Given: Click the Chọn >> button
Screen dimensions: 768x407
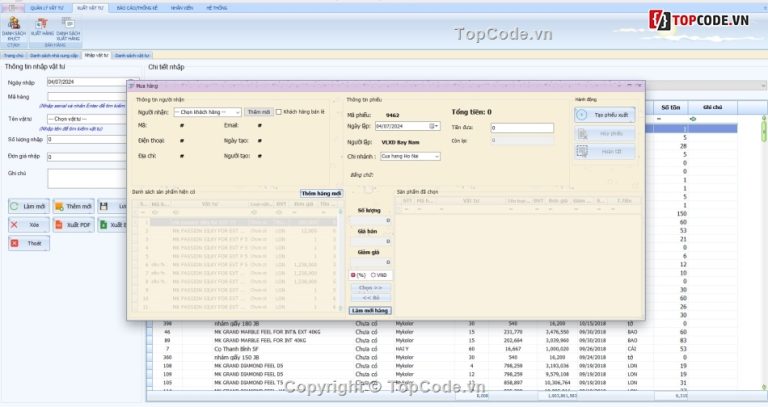Looking at the screenshot, I should click(x=371, y=288).
